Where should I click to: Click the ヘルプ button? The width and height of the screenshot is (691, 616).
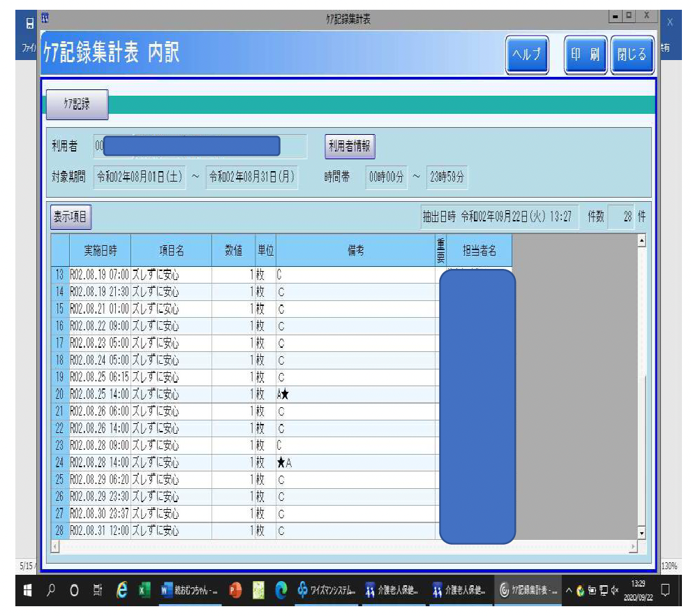[x=527, y=55]
